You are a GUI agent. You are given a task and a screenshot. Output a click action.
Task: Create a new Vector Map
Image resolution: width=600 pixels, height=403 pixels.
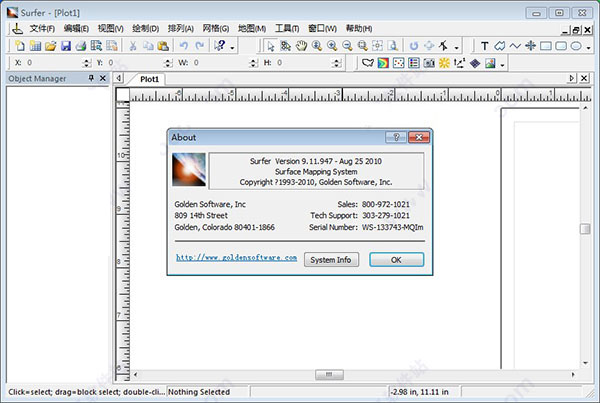click(460, 63)
